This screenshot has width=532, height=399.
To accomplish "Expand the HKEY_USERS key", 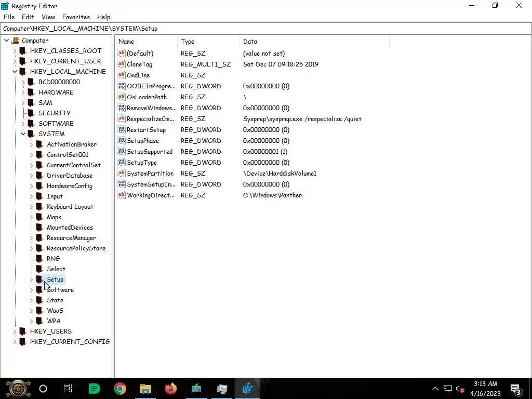I will pyautogui.click(x=15, y=331).
